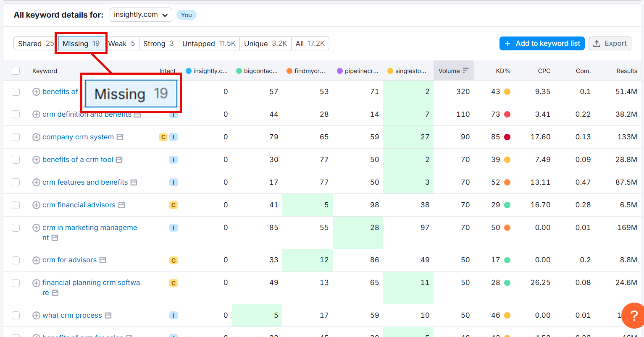644x337 pixels.
Task: Switch to the Unique keywords tab
Action: [265, 44]
